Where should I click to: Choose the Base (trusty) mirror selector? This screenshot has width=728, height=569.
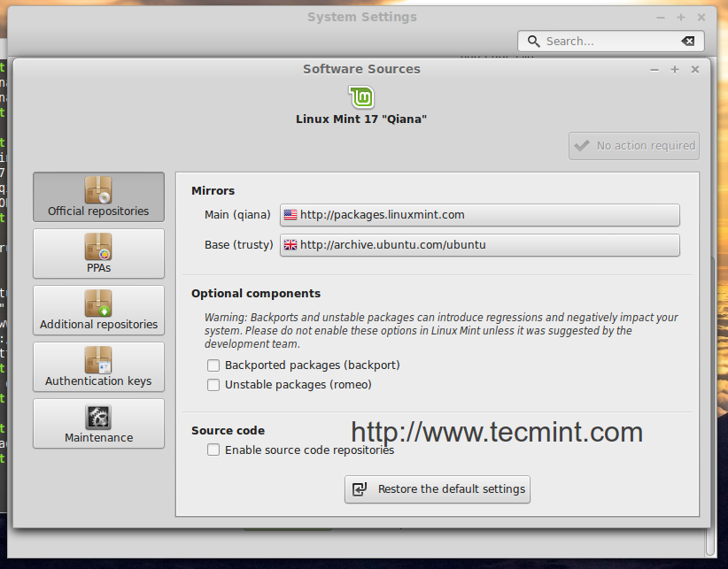click(x=480, y=245)
